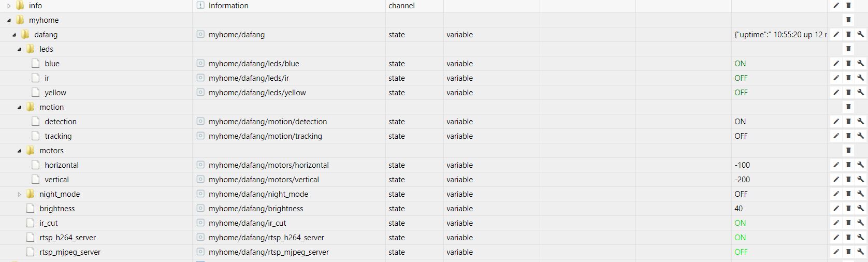Open wrench settings for leds/yellow
Viewport: 868px width, 262px height.
(860, 93)
